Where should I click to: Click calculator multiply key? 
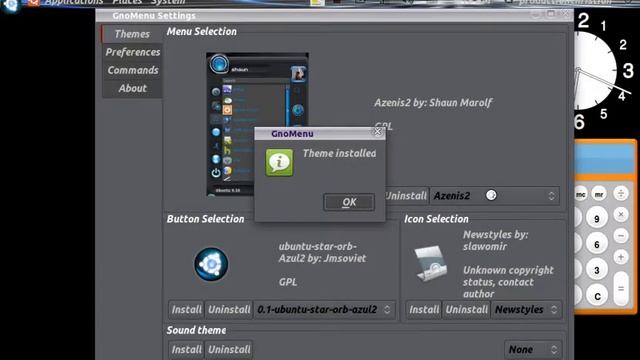point(621,214)
